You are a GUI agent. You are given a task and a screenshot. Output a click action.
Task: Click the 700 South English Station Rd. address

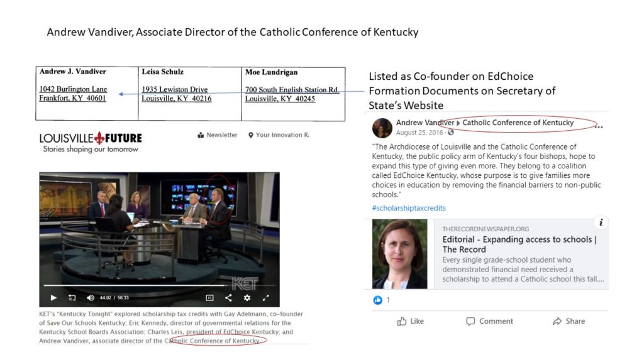tap(292, 89)
